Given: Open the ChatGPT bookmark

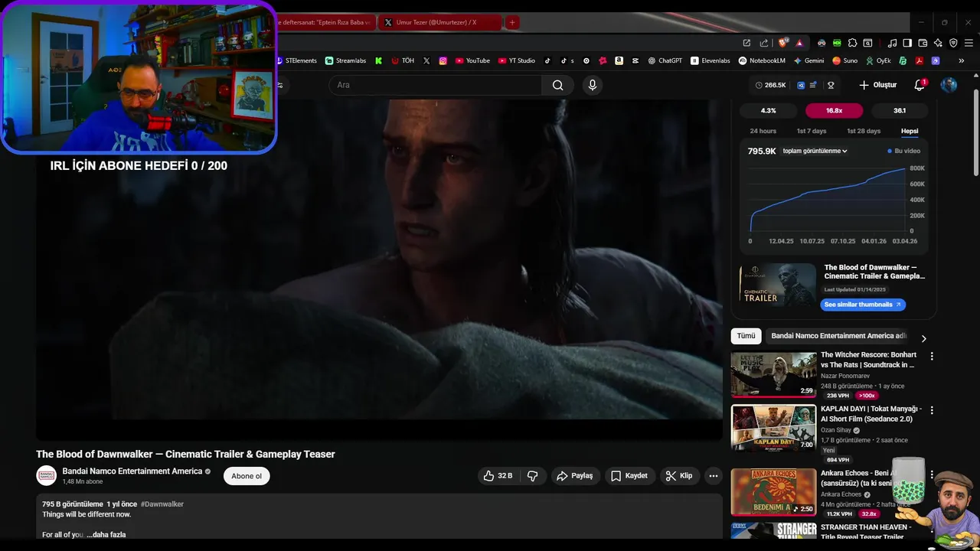Looking at the screenshot, I should (665, 60).
